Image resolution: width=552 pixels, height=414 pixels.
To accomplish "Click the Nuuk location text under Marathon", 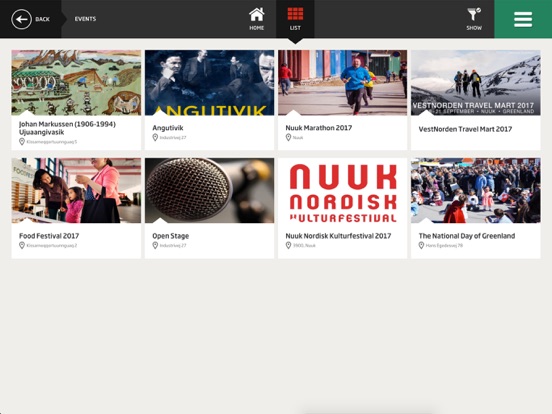I will coord(298,138).
